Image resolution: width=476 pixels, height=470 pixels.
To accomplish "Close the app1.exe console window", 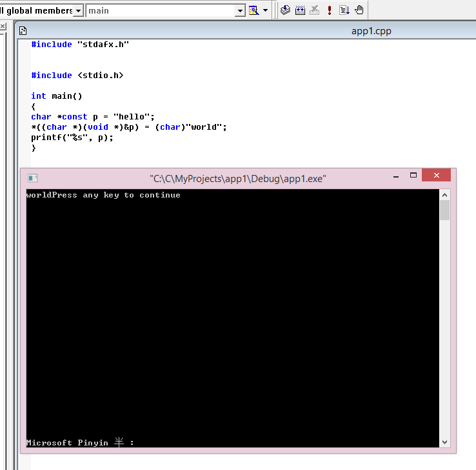I will point(436,175).
